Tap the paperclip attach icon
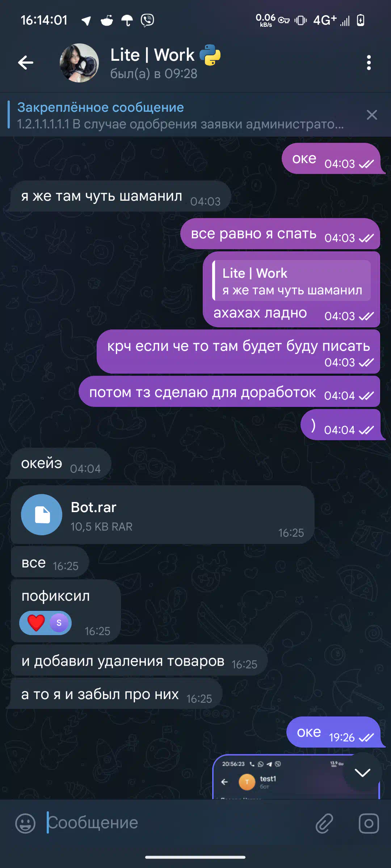This screenshot has width=391, height=868. point(324,824)
